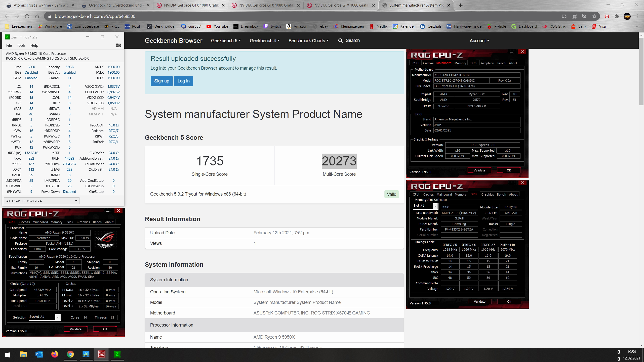Image resolution: width=644 pixels, height=362 pixels.
Task: Click OK in the CPU-Z CPU window
Action: coord(105,329)
